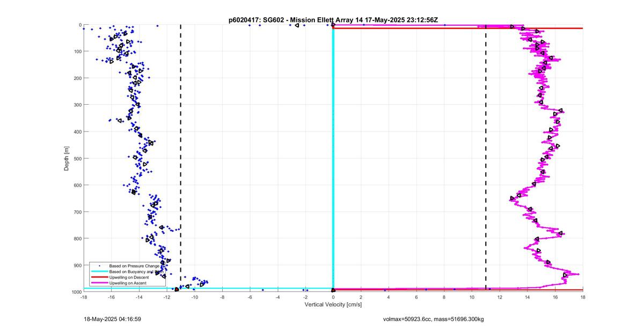Screen dimensions: 644x328
Task: Click the depth axis tick label '800'
Action: pos(77,238)
